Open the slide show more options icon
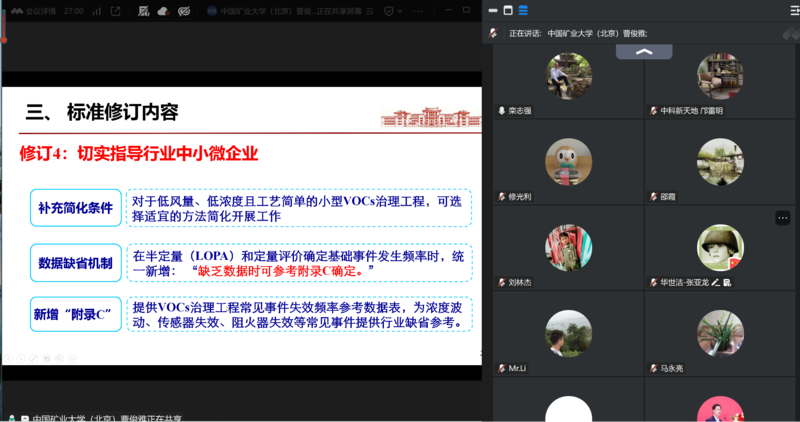Screen dimensions: 800x422 point(72,359)
